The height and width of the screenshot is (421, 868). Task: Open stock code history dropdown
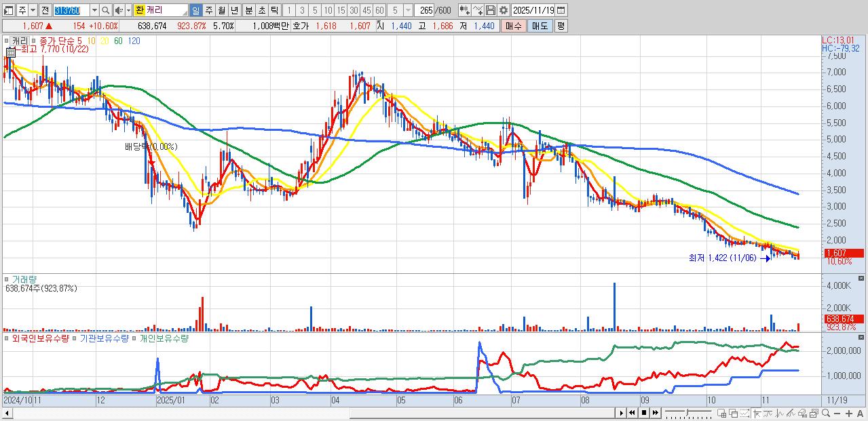click(94, 10)
